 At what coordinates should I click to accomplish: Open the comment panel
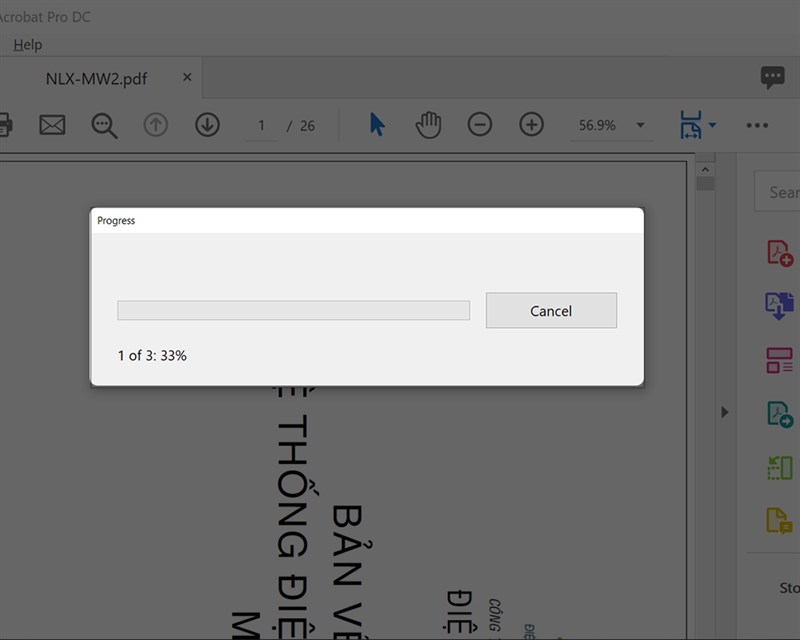772,77
